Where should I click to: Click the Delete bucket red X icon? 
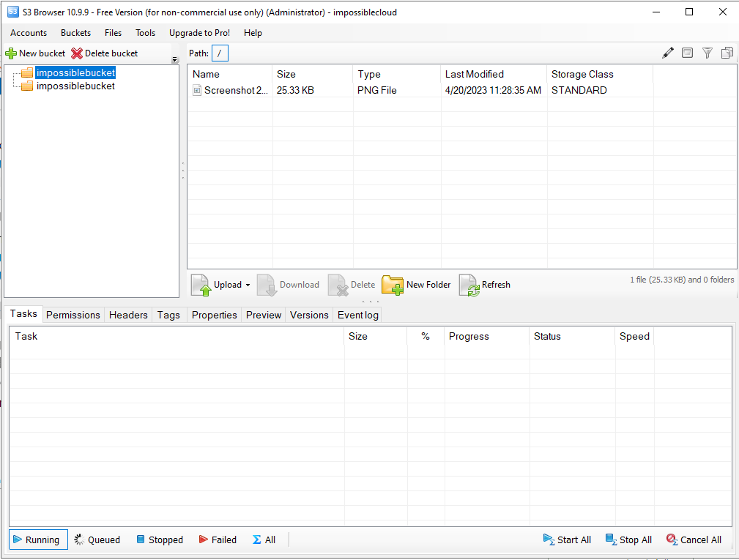pyautogui.click(x=77, y=53)
